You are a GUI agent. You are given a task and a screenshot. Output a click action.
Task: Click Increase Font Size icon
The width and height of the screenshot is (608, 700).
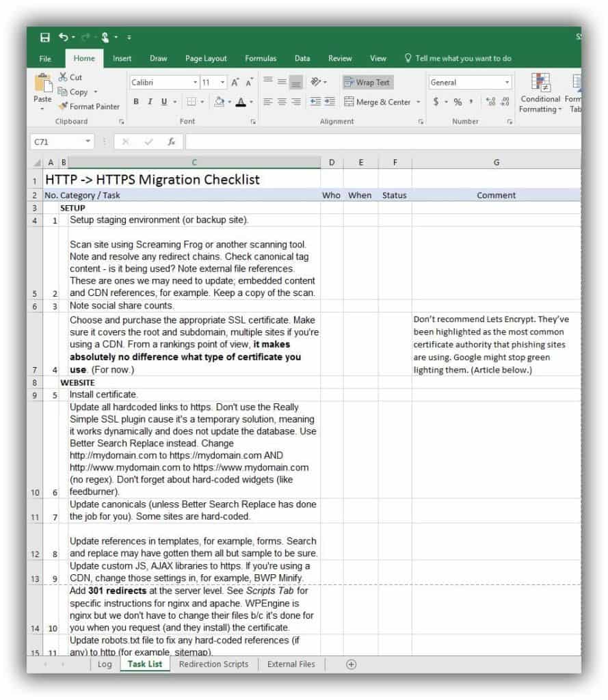tap(235, 83)
